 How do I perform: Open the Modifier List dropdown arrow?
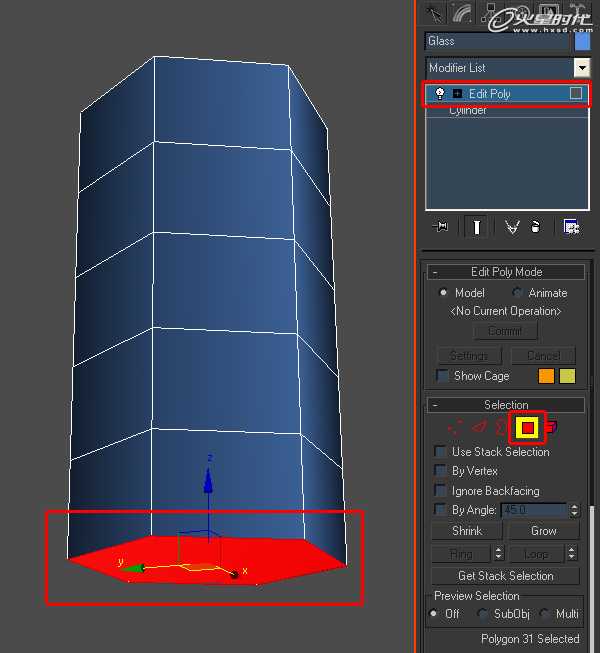coord(582,67)
